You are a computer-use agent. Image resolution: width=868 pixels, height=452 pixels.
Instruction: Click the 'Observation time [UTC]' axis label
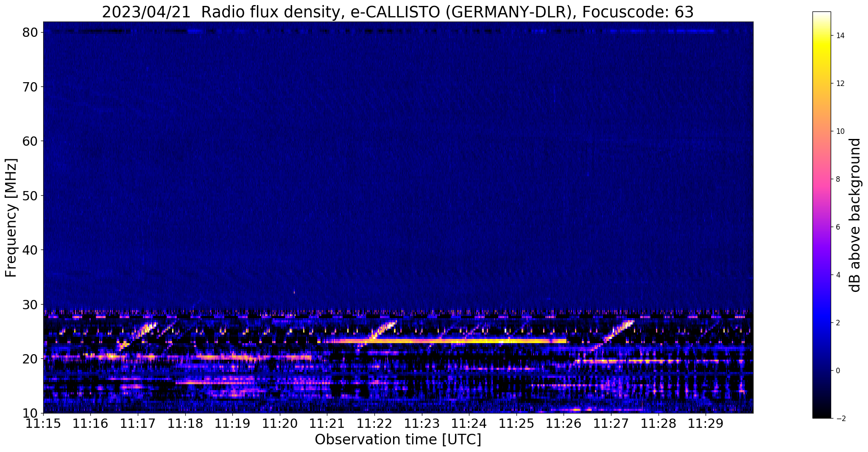tap(398, 440)
